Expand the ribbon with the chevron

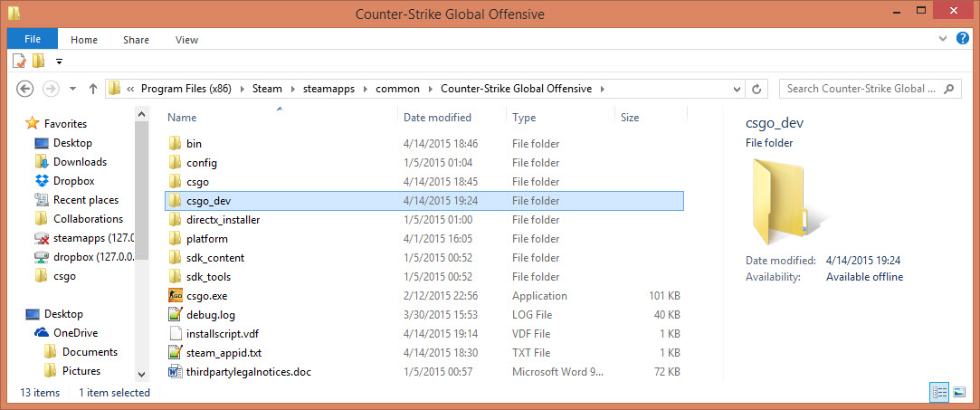943,39
